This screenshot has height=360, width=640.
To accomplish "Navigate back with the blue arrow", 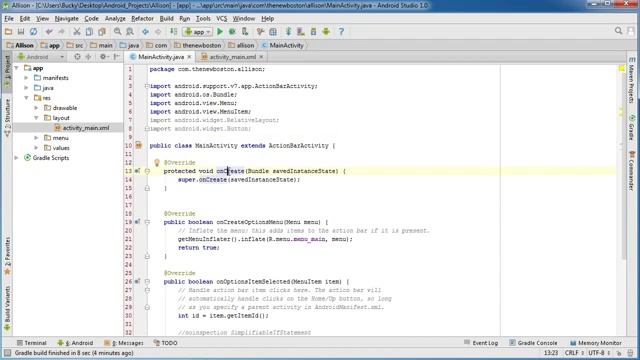I will coord(145,31).
